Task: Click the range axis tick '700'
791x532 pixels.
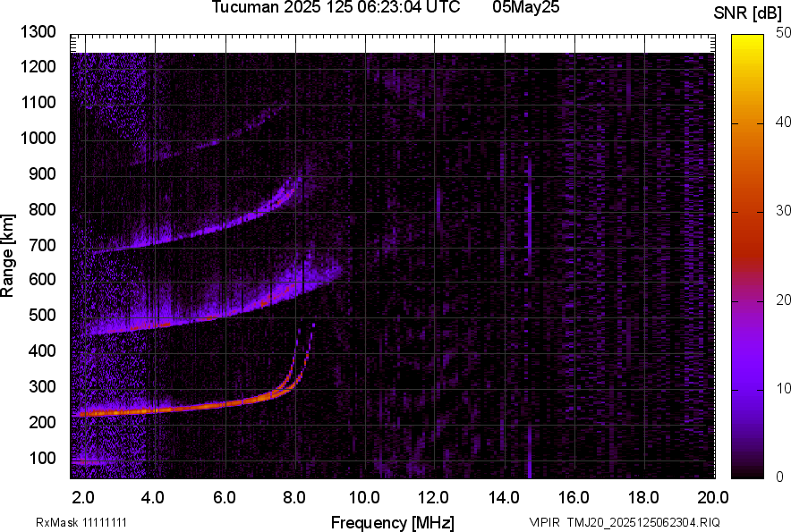Action: click(x=42, y=245)
